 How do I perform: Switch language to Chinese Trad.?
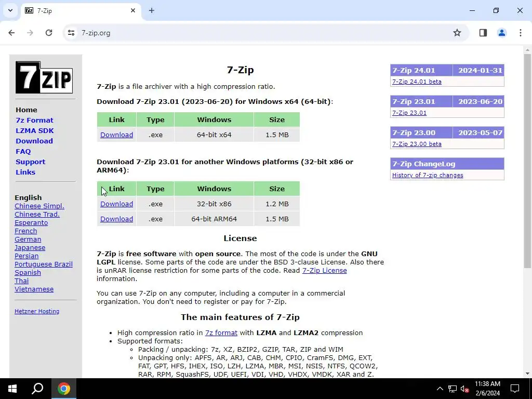(x=37, y=215)
